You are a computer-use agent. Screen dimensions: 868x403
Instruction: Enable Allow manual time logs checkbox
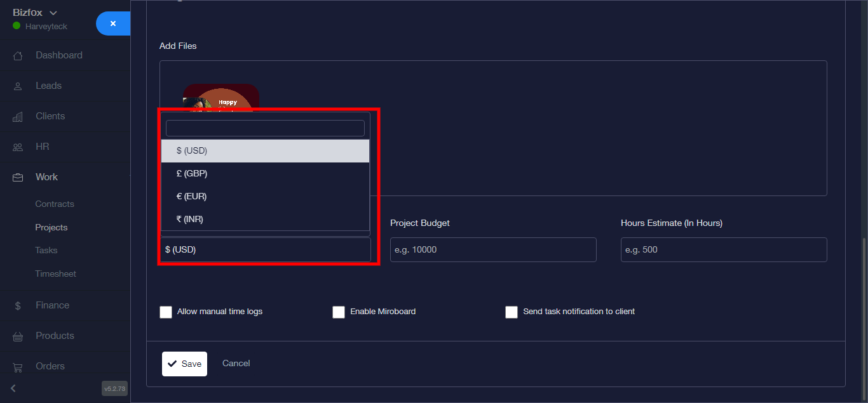click(x=166, y=312)
